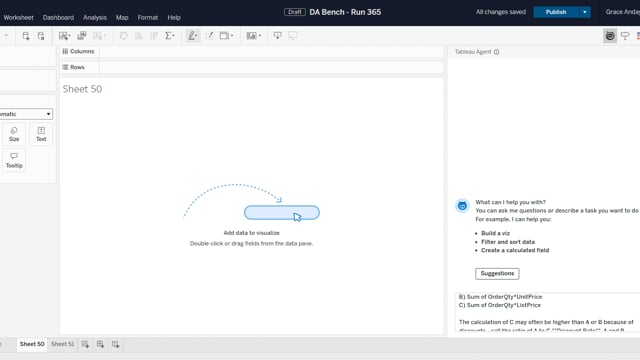Click the New Worksheet toolbar icon
Image resolution: width=640 pixels, height=360 pixels.
(x=64, y=36)
